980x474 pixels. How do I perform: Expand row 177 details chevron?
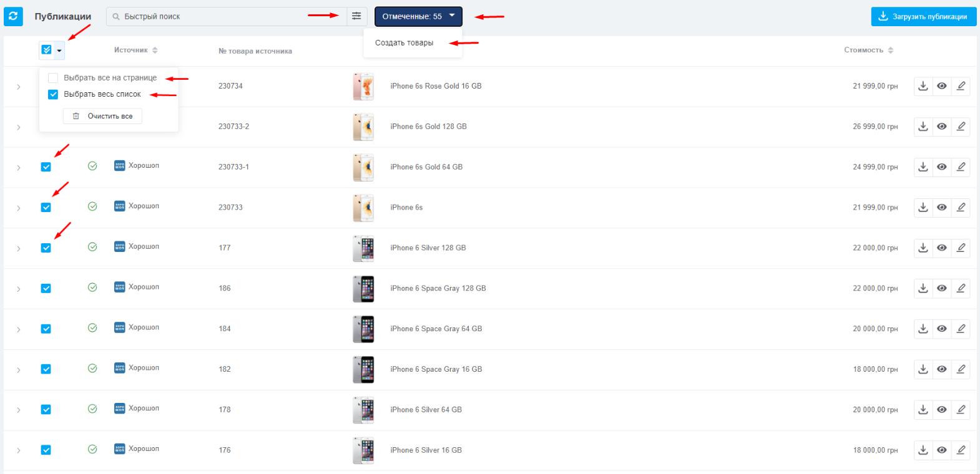pos(19,249)
